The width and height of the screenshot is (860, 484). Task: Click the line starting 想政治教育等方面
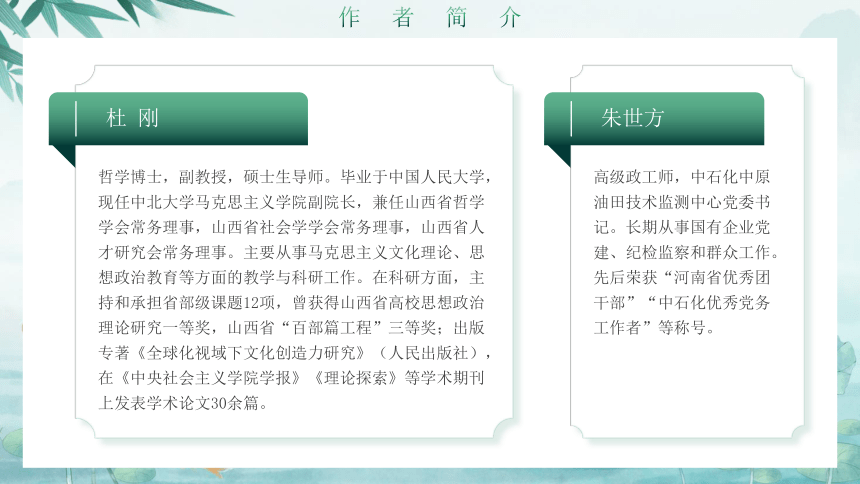pos(291,278)
